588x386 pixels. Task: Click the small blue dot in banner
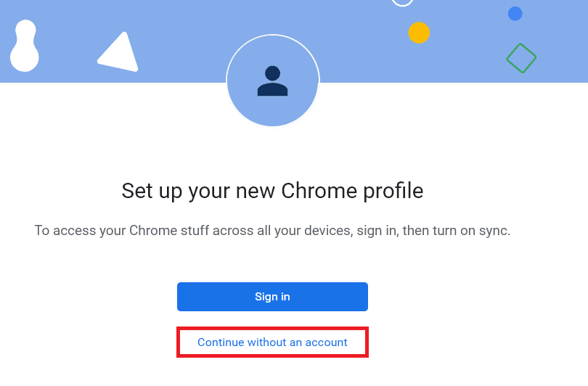point(515,14)
